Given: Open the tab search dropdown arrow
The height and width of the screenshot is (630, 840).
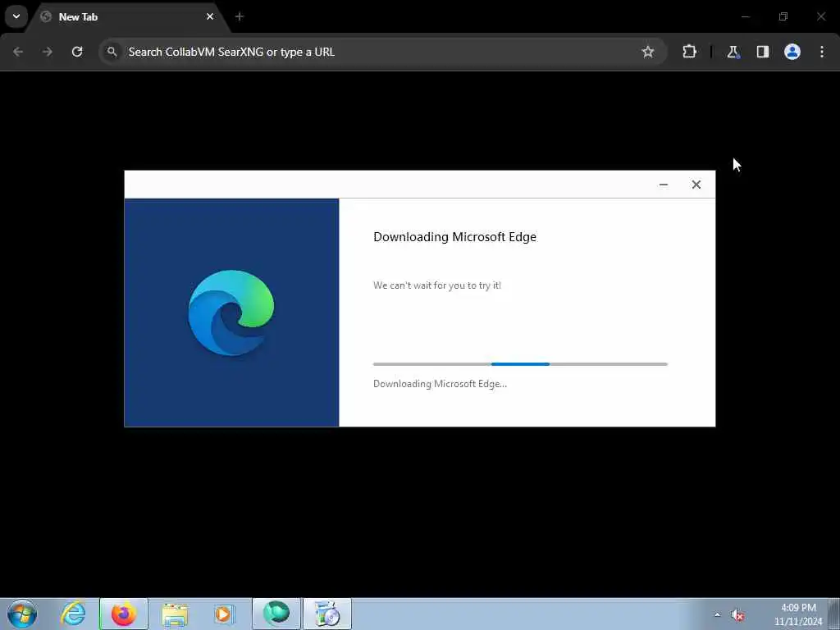Looking at the screenshot, I should 16,16.
